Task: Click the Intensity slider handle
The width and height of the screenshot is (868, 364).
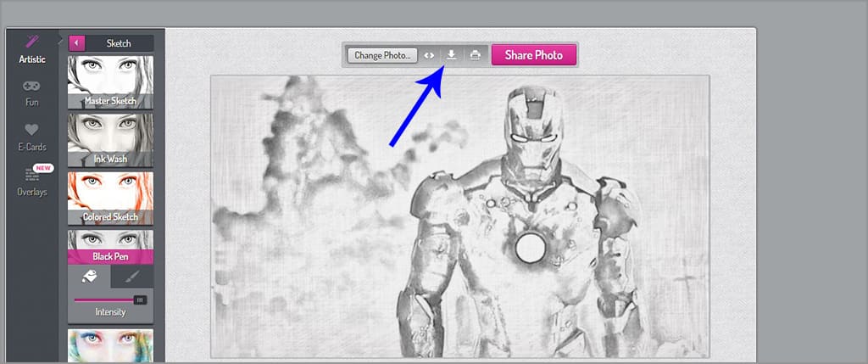Action: click(x=140, y=300)
